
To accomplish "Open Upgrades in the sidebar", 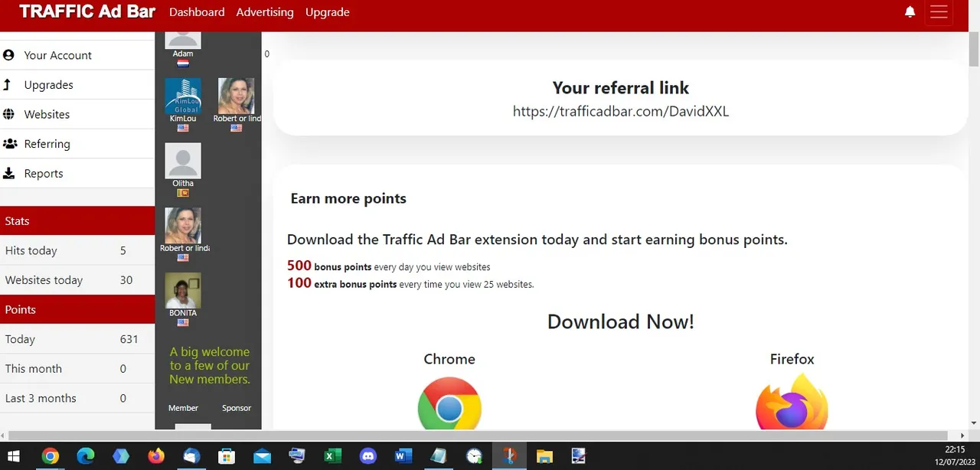I will (x=77, y=85).
